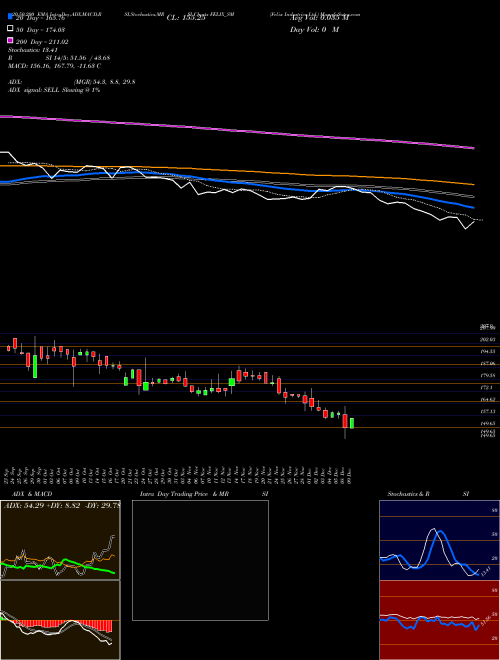Click the magenta 200 Day average line
Viewport: 500px width, 660px height.
click(x=236, y=130)
